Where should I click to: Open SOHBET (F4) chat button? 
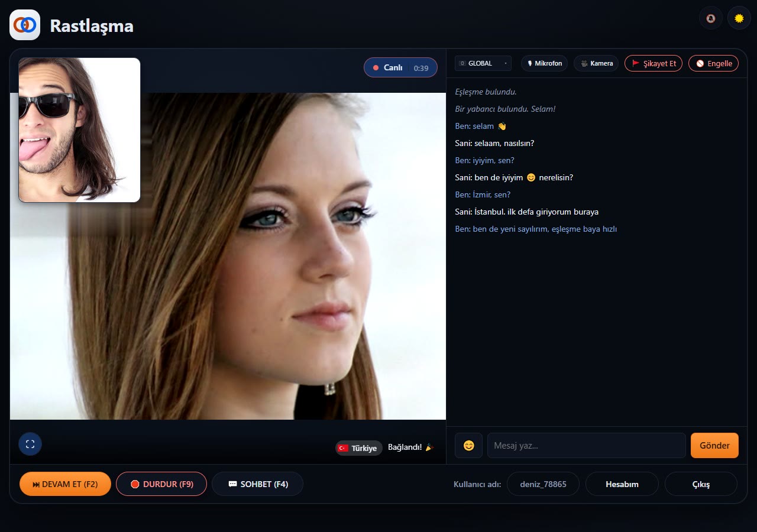(x=257, y=484)
